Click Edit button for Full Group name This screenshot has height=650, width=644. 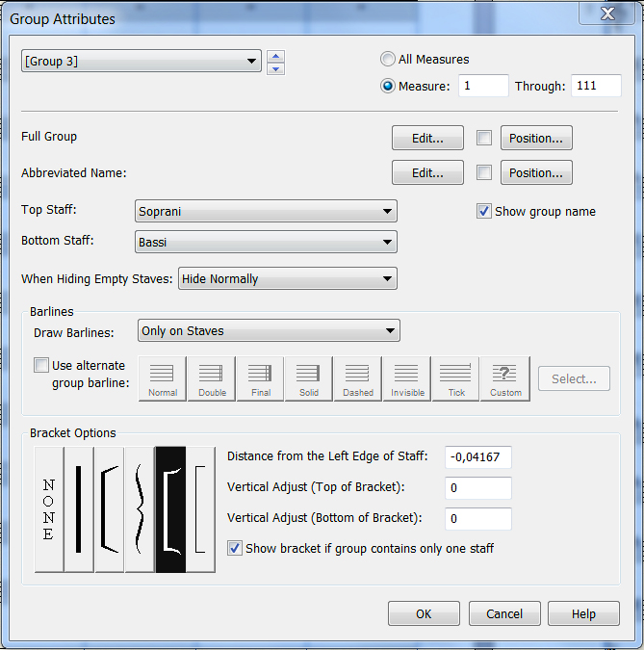click(x=427, y=139)
